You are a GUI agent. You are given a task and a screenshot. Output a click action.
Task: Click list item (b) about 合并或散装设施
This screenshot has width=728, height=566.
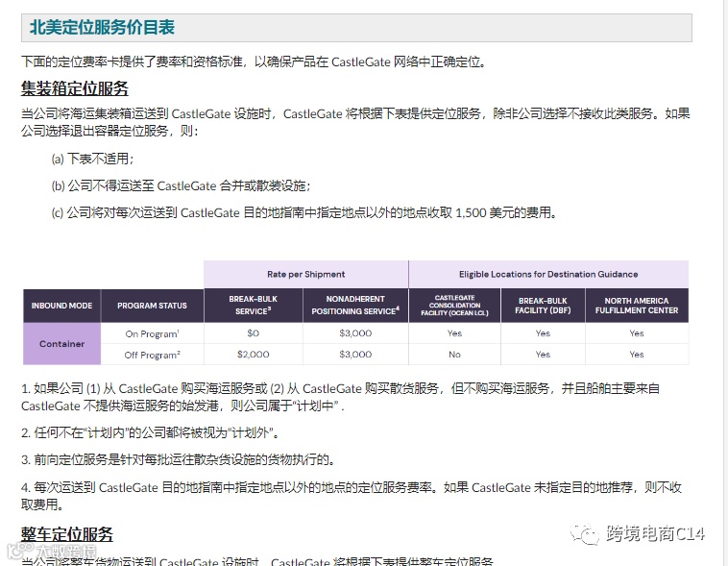(x=182, y=185)
